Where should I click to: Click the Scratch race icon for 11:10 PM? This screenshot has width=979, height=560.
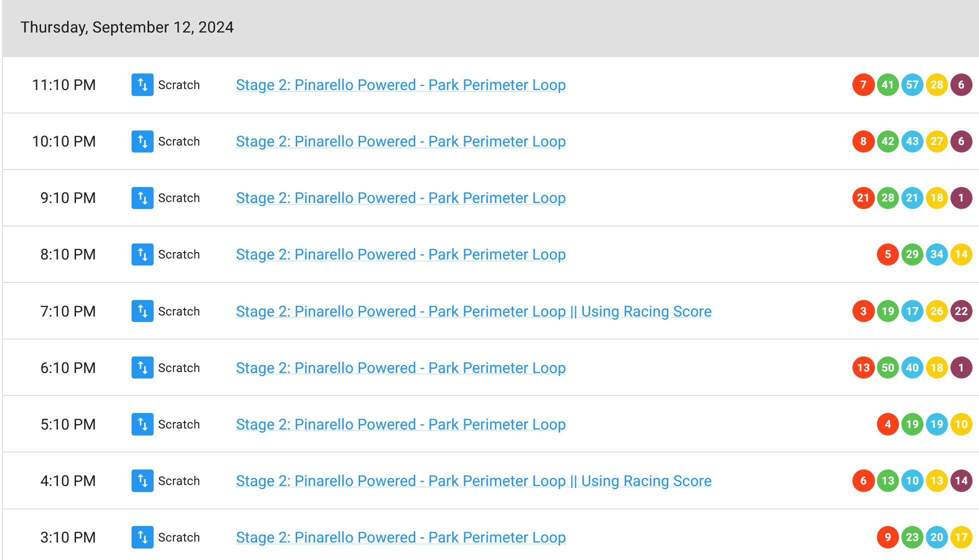tap(142, 85)
